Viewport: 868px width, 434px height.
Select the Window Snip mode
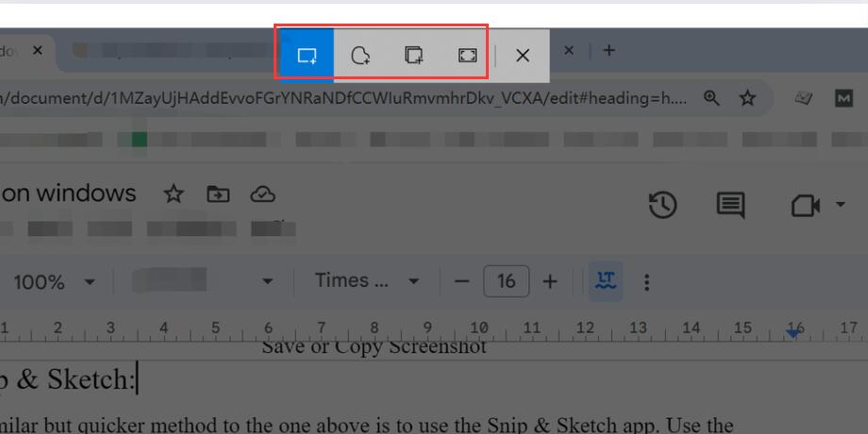413,56
